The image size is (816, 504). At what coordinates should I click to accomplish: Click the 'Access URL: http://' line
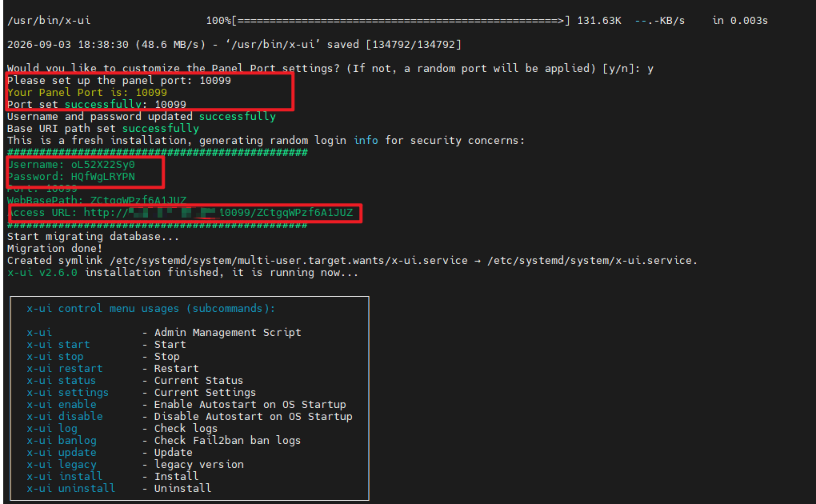click(180, 213)
